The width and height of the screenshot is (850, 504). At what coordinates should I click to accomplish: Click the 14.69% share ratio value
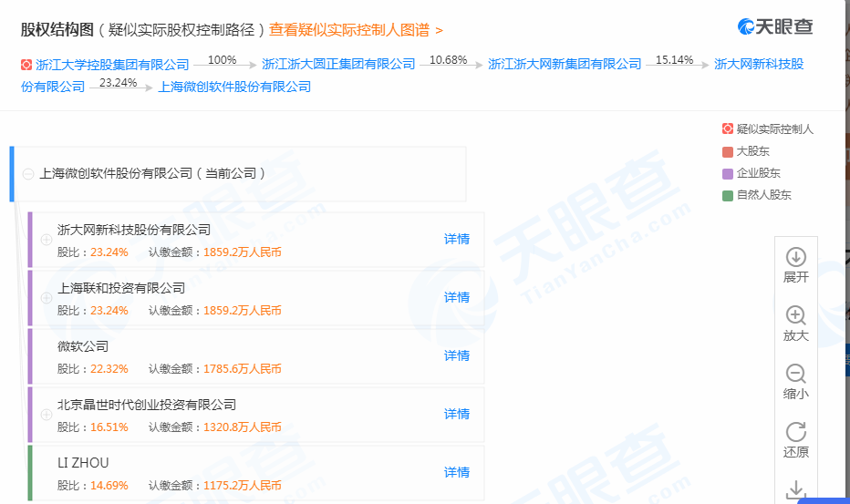click(x=109, y=486)
